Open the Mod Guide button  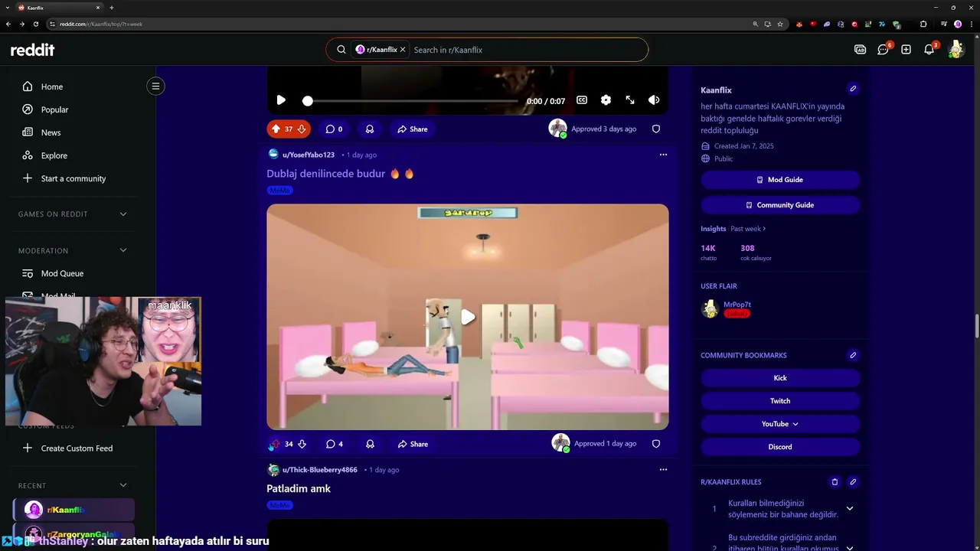click(x=780, y=180)
